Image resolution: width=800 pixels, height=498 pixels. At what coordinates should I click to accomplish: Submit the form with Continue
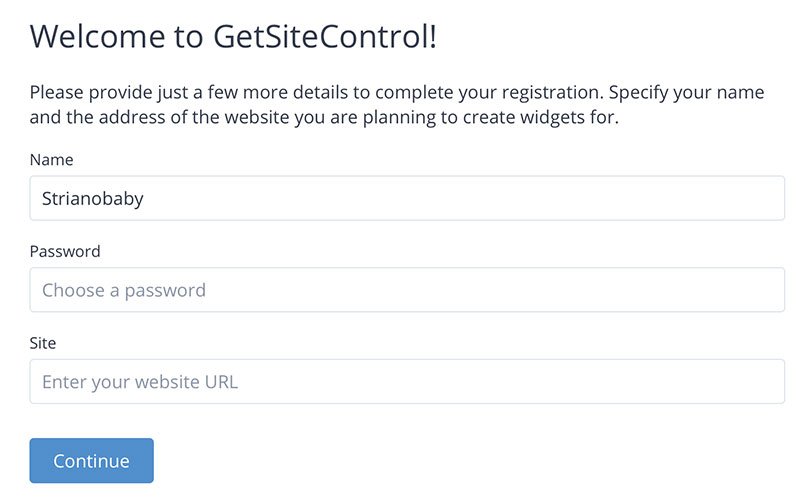(91, 461)
